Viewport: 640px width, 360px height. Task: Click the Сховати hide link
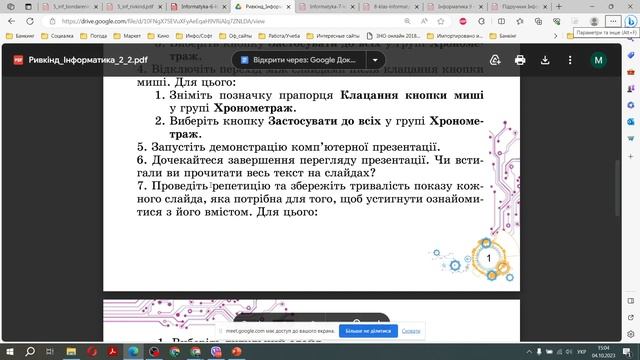(411, 331)
